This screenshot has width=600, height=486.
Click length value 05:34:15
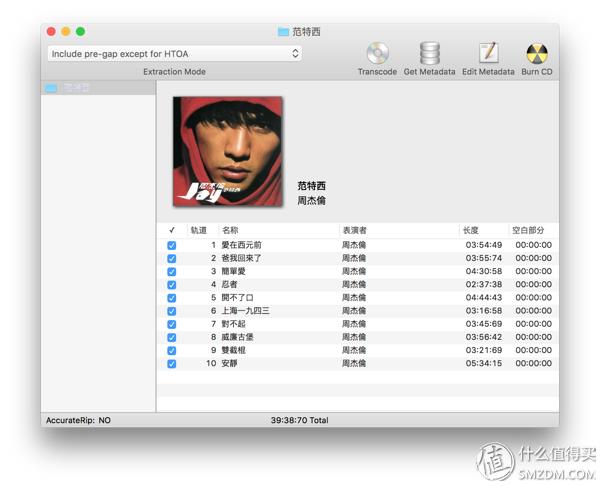484,363
